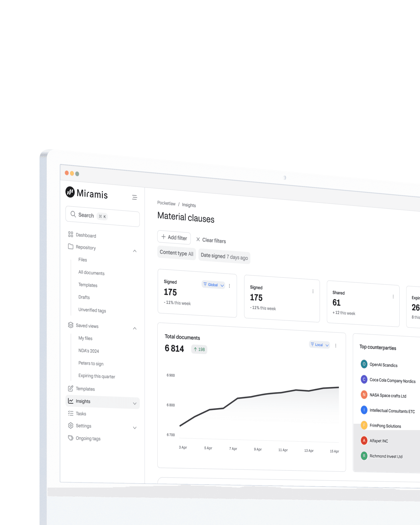
Task: Open kebab menu on Shared card
Action: point(393,297)
